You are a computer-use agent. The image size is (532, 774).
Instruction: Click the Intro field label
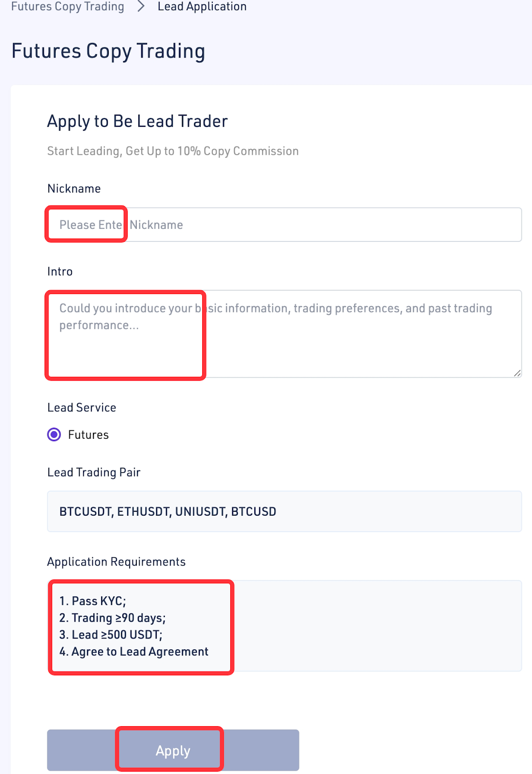[60, 271]
